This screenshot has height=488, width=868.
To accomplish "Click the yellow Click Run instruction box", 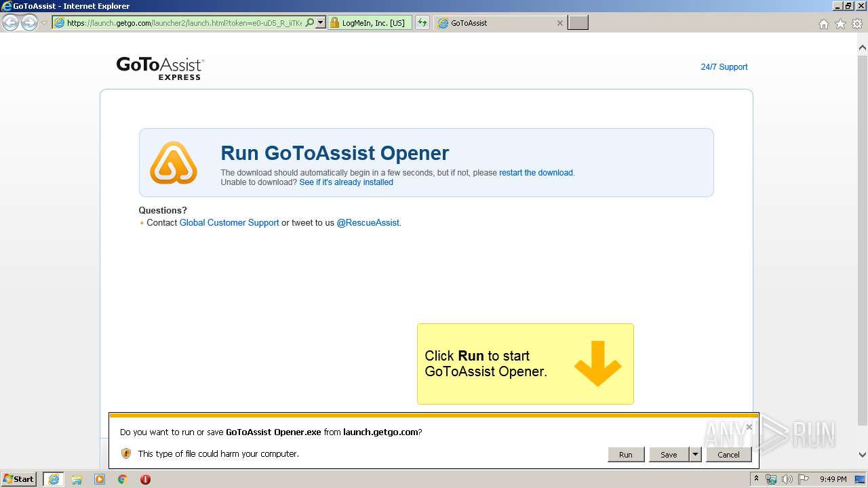I will pos(525,364).
